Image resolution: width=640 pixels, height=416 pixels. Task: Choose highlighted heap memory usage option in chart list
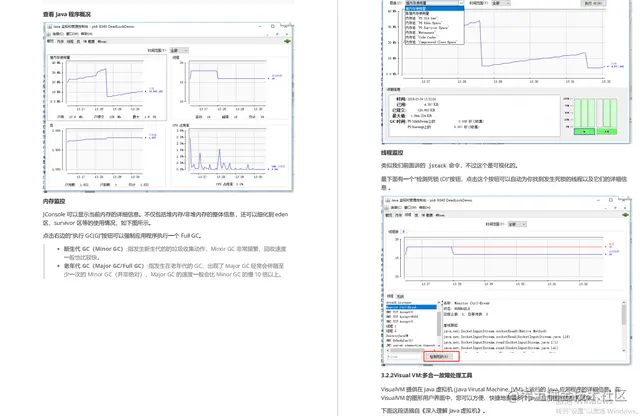coord(434,9)
